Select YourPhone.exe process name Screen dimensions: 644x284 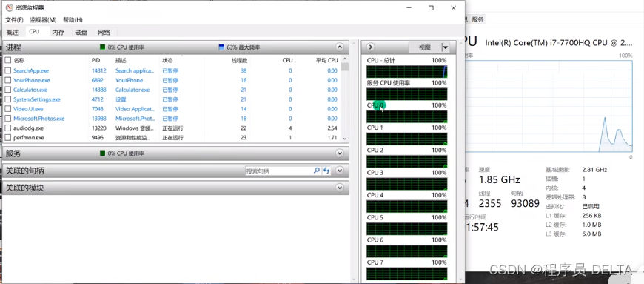tap(32, 80)
